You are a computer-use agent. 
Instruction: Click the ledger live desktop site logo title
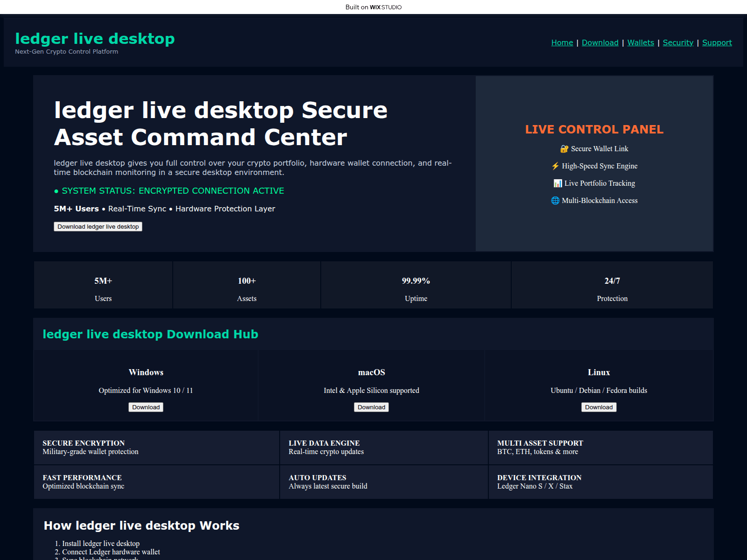pos(95,38)
